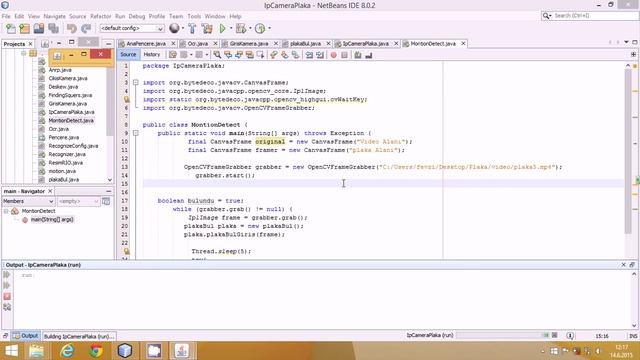Switch to the plakaBul.java tab
Screen dimensions: 640x360
(x=305, y=44)
